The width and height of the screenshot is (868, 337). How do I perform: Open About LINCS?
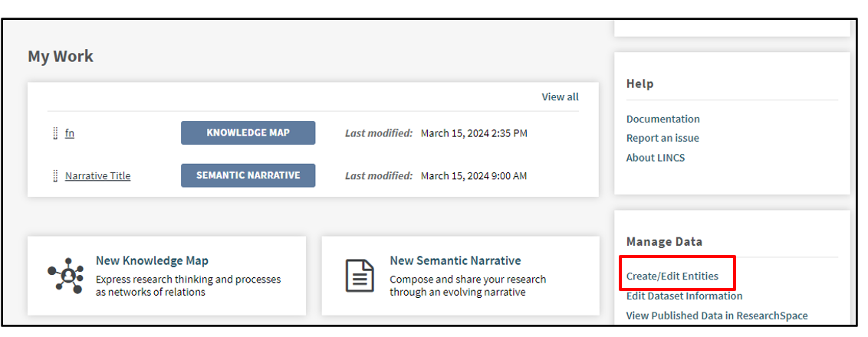pyautogui.click(x=656, y=158)
